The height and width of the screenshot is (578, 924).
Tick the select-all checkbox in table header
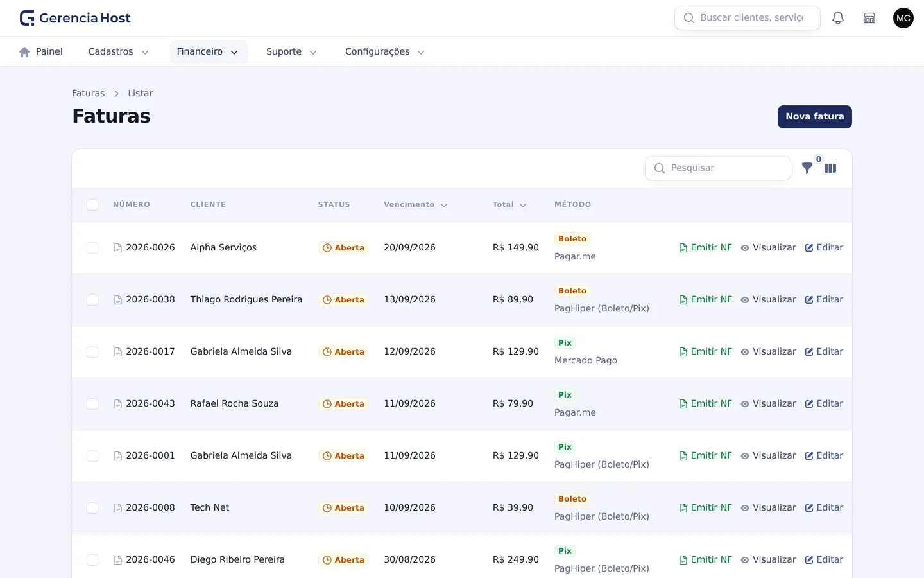(x=92, y=205)
